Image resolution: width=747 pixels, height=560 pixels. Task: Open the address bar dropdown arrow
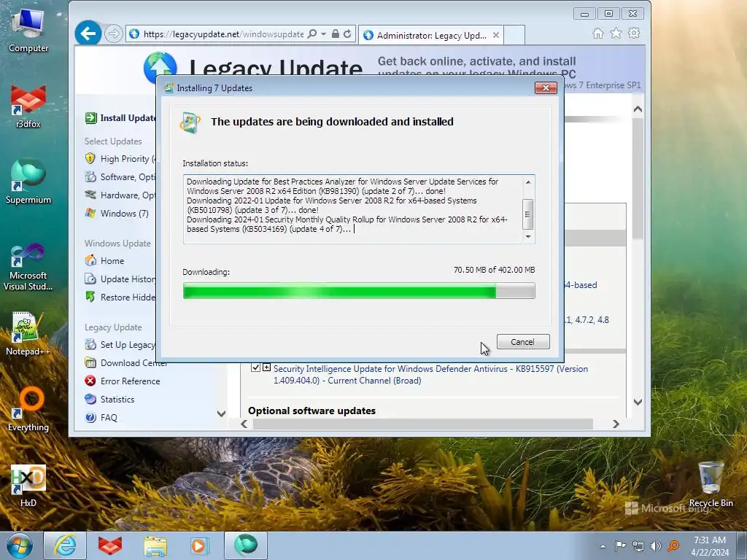323,34
